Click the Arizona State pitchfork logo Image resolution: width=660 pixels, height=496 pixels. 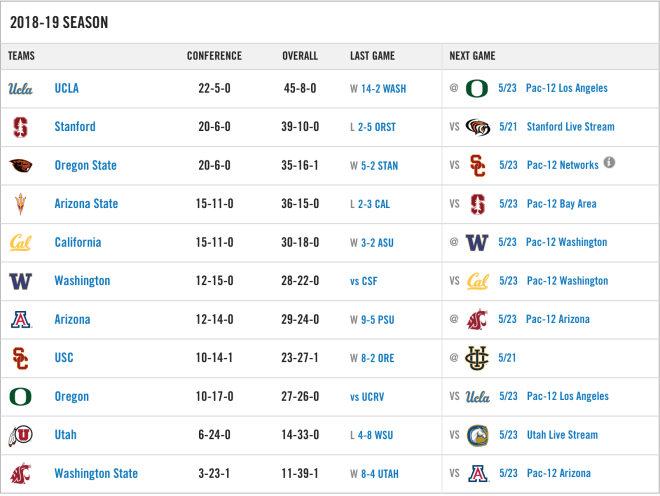click(20, 204)
